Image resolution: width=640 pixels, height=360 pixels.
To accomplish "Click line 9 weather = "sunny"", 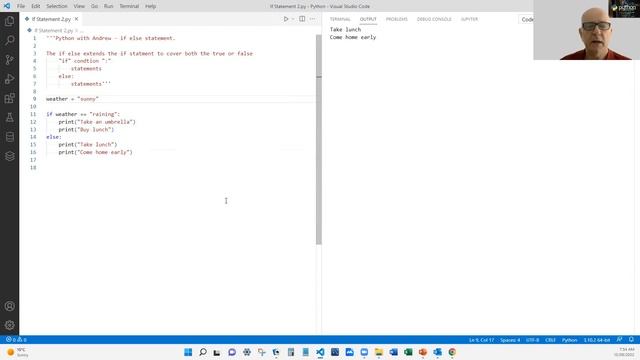I will 72,99.
